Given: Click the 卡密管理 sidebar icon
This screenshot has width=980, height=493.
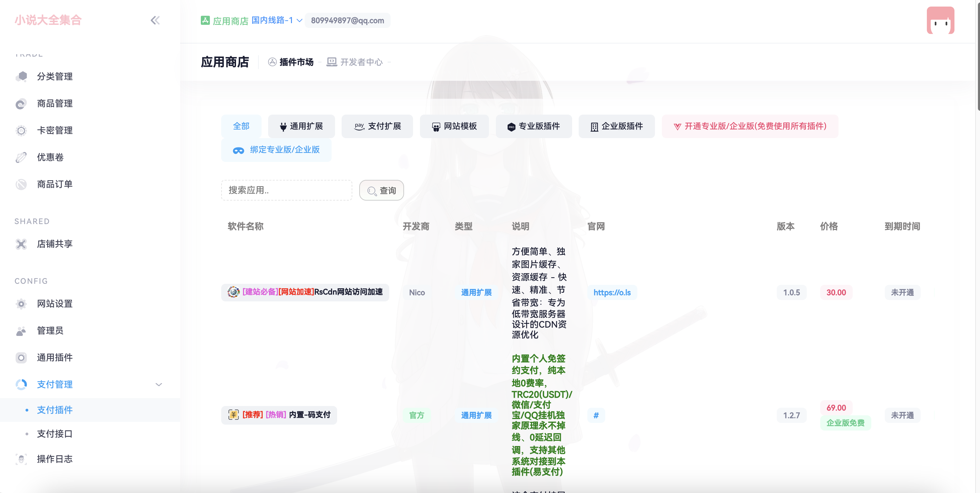Looking at the screenshot, I should point(21,130).
